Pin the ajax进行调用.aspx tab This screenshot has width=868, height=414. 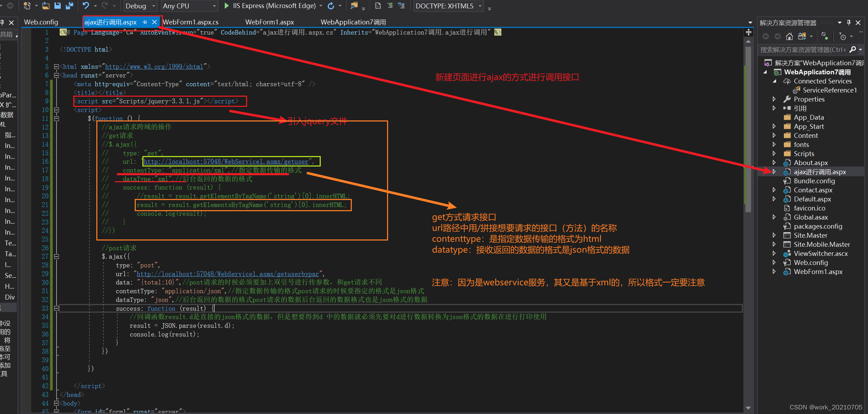(x=144, y=22)
